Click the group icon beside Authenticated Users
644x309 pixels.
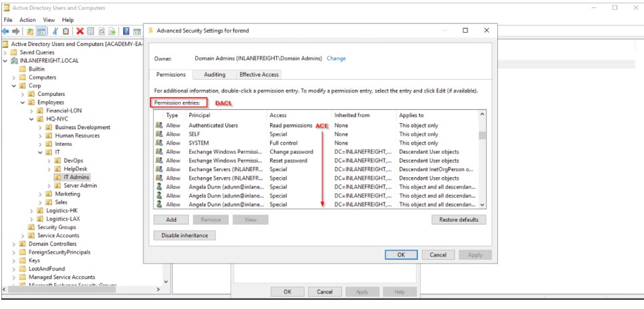(x=159, y=126)
